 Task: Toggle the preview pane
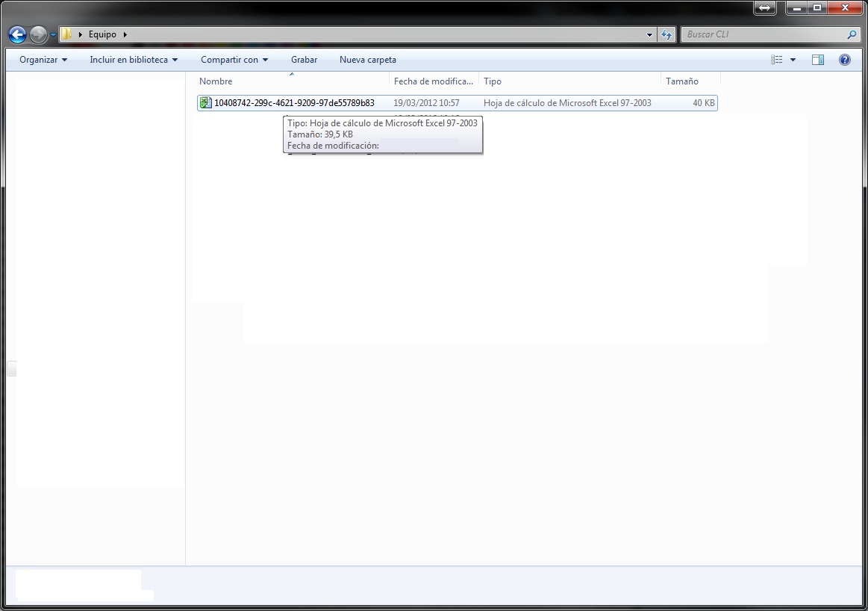[818, 60]
